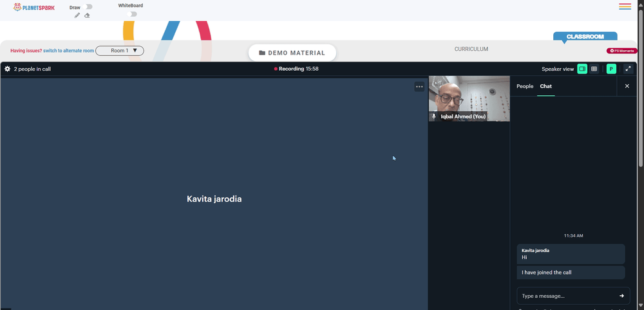The height and width of the screenshot is (310, 644).
Task: Open Demo Material folder
Action: point(292,53)
